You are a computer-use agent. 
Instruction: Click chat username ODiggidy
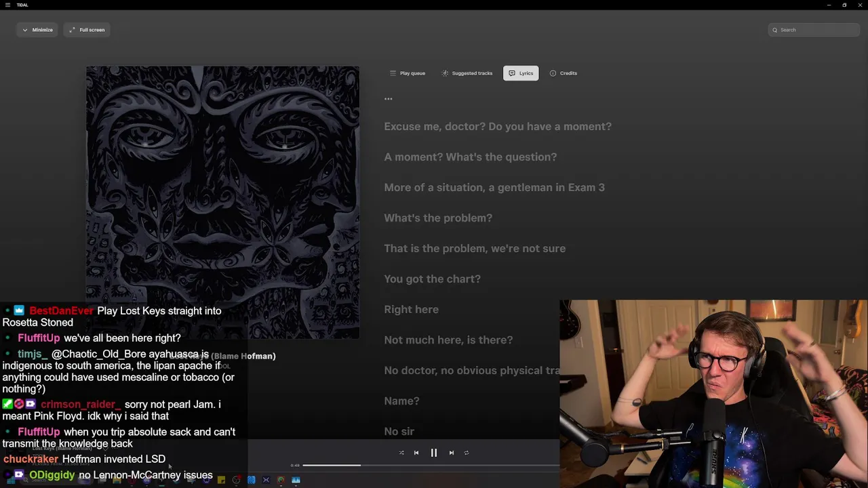52,476
